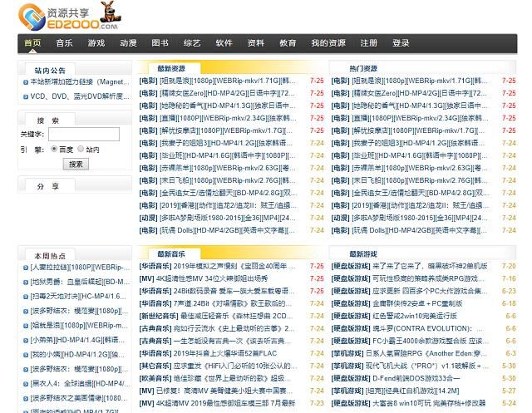Open the 首页 home tab
Image resolution: width=532 pixels, height=413 pixels.
click(32, 43)
